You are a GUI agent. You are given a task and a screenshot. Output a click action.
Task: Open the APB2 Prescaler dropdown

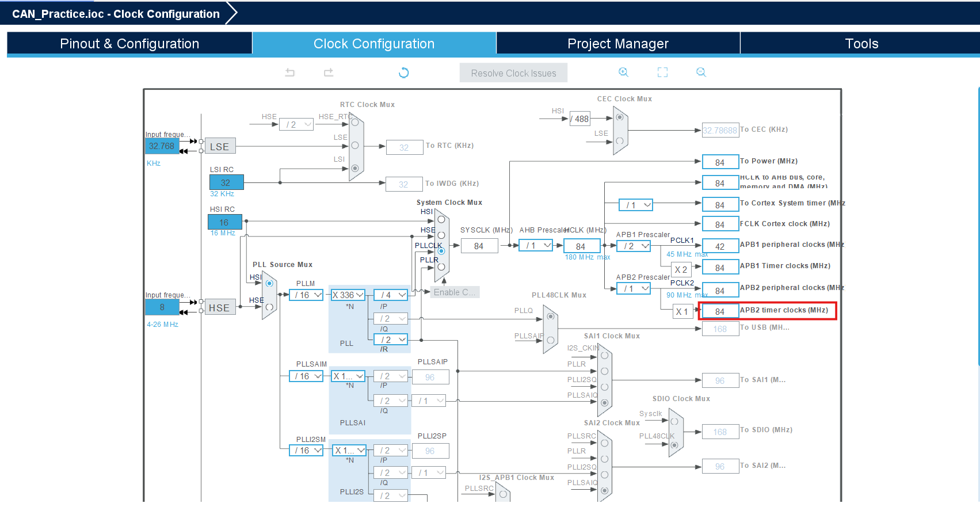click(634, 289)
